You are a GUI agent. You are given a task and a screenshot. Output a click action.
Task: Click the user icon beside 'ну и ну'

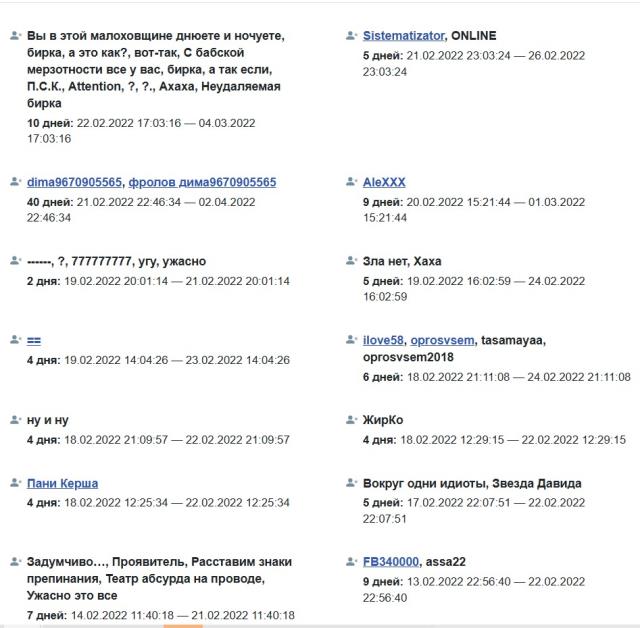(x=15, y=420)
